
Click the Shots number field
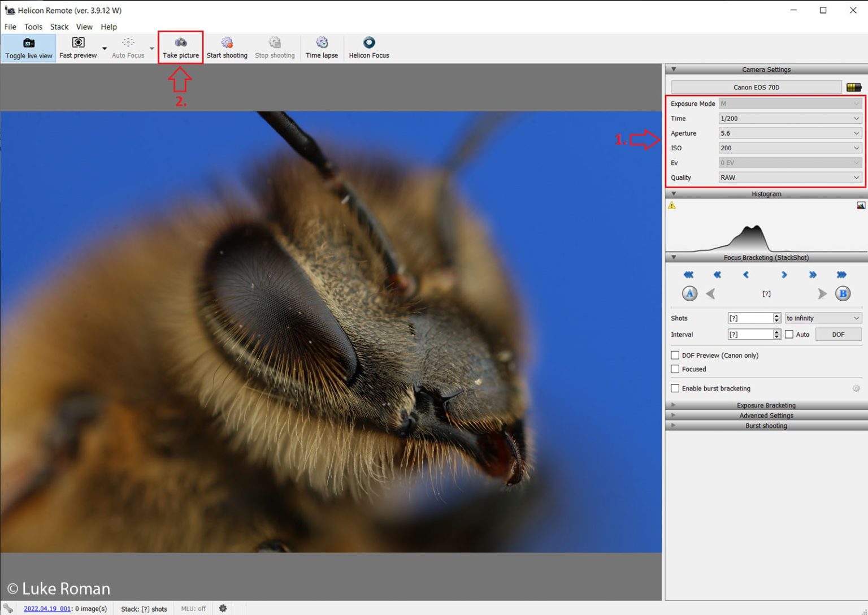pos(749,318)
